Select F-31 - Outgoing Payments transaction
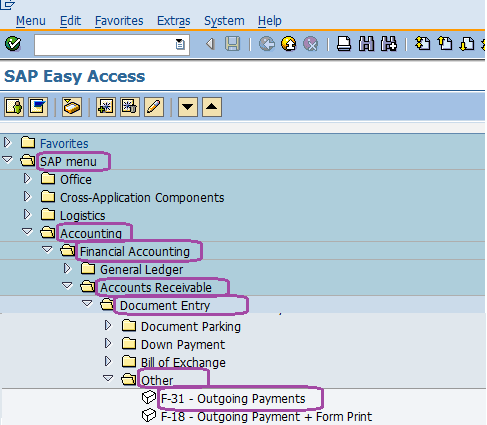Viewport: 487px width, 425px height. coord(233,398)
